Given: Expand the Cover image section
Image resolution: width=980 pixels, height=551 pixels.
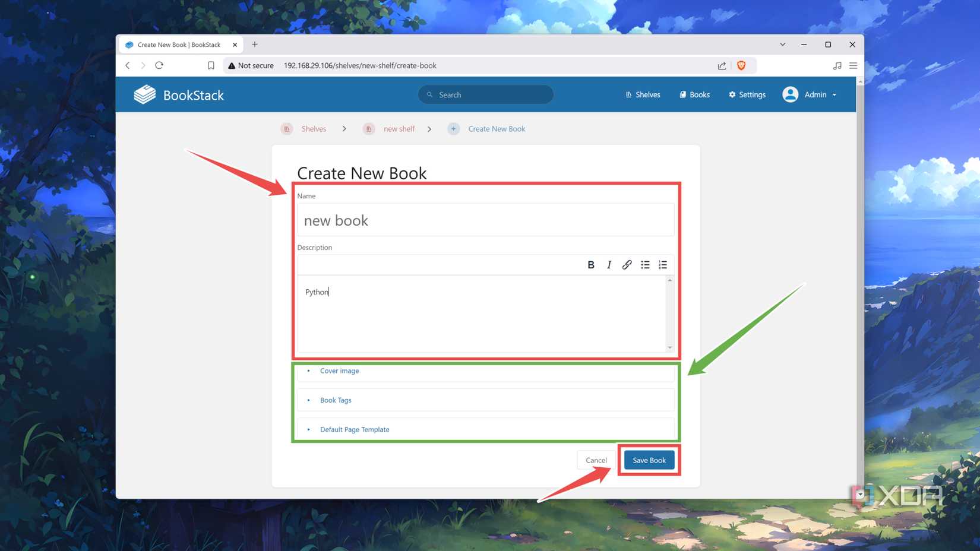Looking at the screenshot, I should coord(339,370).
